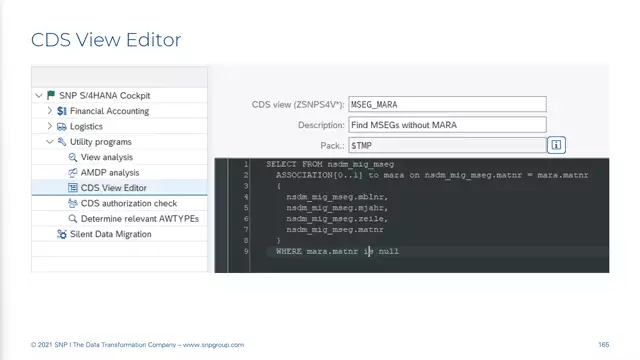Click the Pack.: label
This screenshot has height=360, width=640.
332,146
